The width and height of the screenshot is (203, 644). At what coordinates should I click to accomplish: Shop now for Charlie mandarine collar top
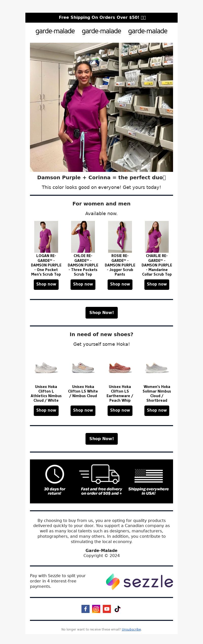[157, 284]
